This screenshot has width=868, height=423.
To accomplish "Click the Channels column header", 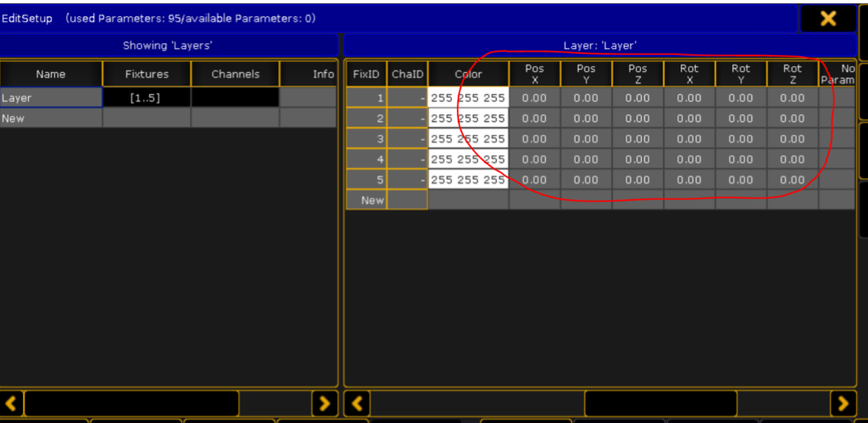I will [x=236, y=74].
